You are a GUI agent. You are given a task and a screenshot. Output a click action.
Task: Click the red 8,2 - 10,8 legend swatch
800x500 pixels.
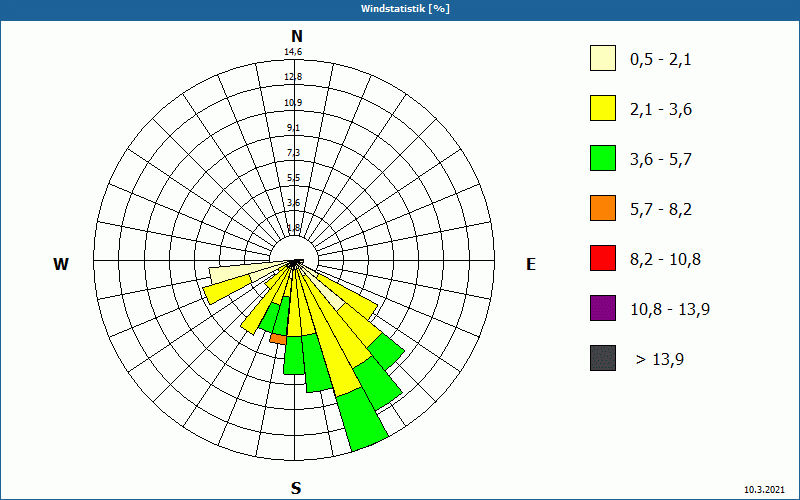[603, 258]
